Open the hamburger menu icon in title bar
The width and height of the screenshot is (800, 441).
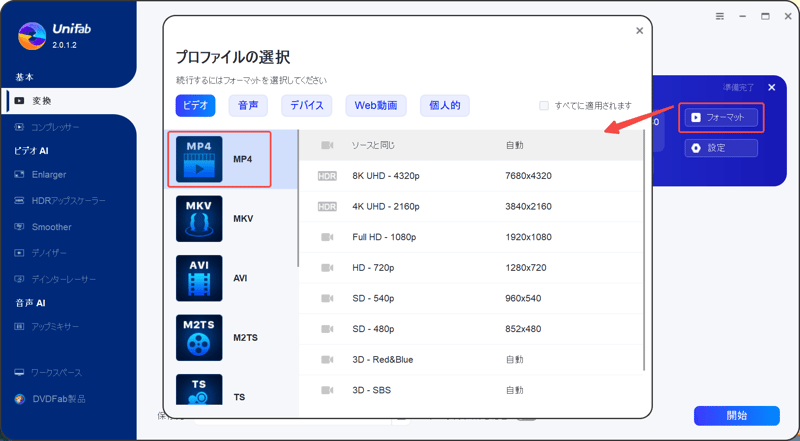click(x=720, y=17)
